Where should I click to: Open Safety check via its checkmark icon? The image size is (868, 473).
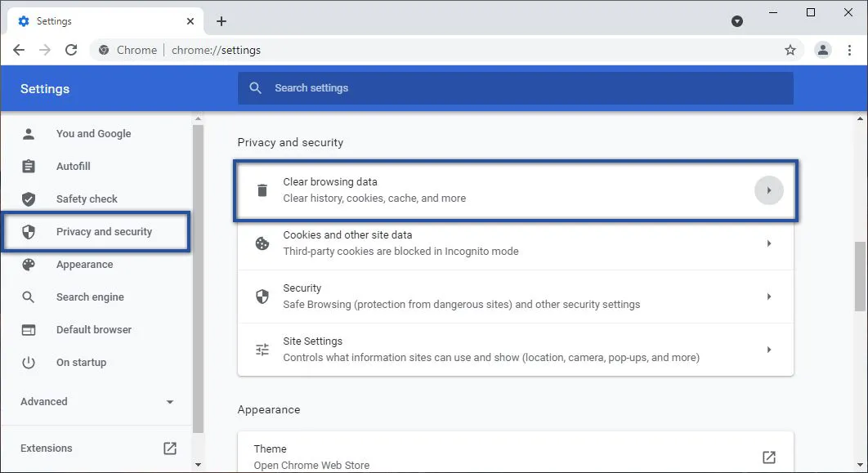(x=29, y=199)
